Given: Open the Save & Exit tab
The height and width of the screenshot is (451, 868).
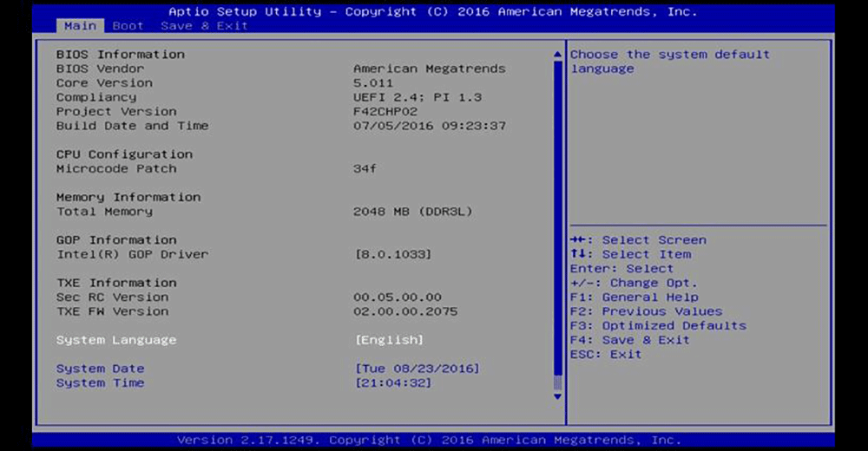Looking at the screenshot, I should click(x=204, y=26).
